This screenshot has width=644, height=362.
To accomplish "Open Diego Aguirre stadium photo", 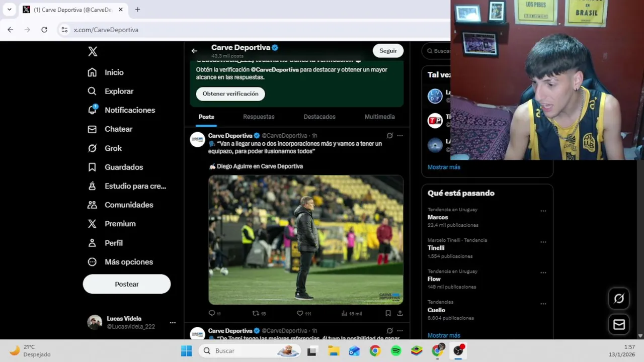I will coord(306,240).
